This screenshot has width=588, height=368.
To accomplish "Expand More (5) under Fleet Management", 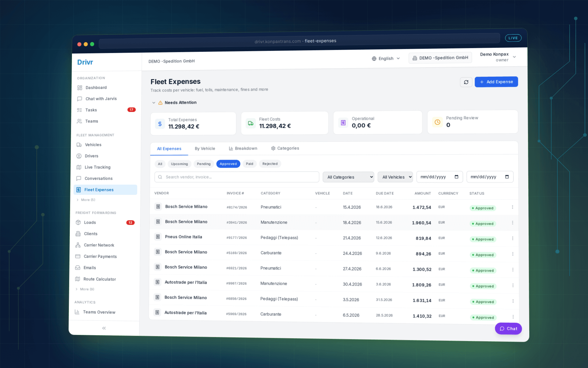I will point(86,200).
